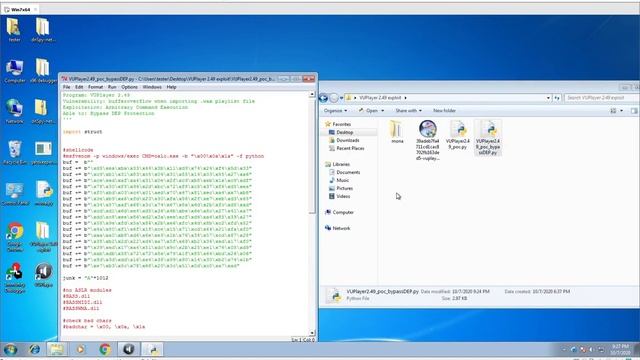Select the VUPlayer2.49_poc.py file in Explorer
Screen dimensions: 640x360
(x=458, y=135)
